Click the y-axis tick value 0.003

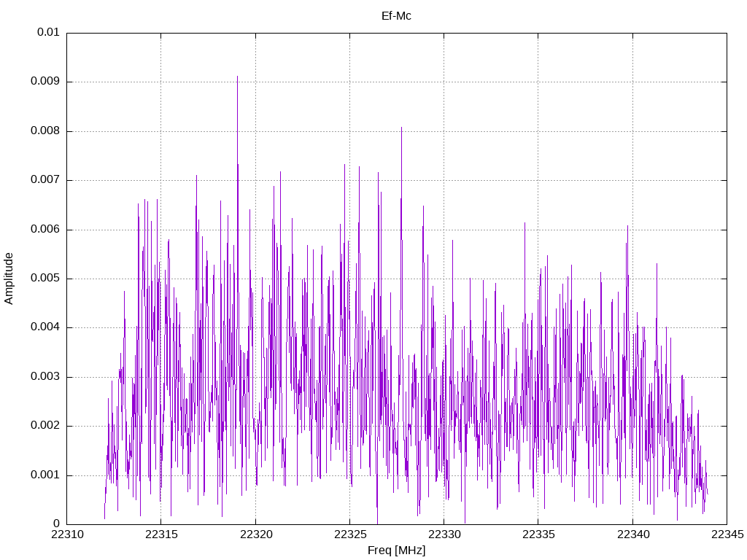tap(45, 377)
